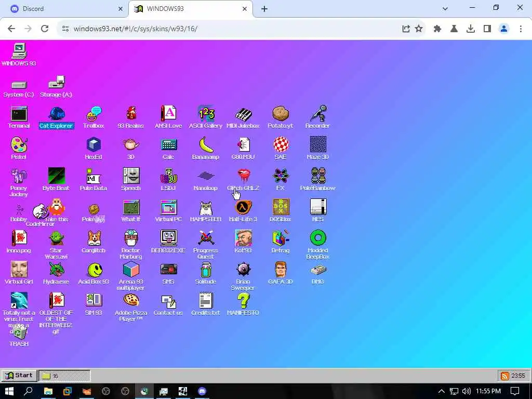This screenshot has width=532, height=399.
Task: Click the Windows 93 Start button
Action: point(19,376)
